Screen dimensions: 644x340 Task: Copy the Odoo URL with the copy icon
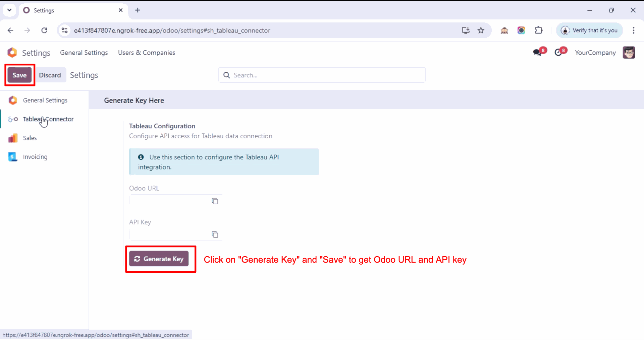[x=215, y=201]
